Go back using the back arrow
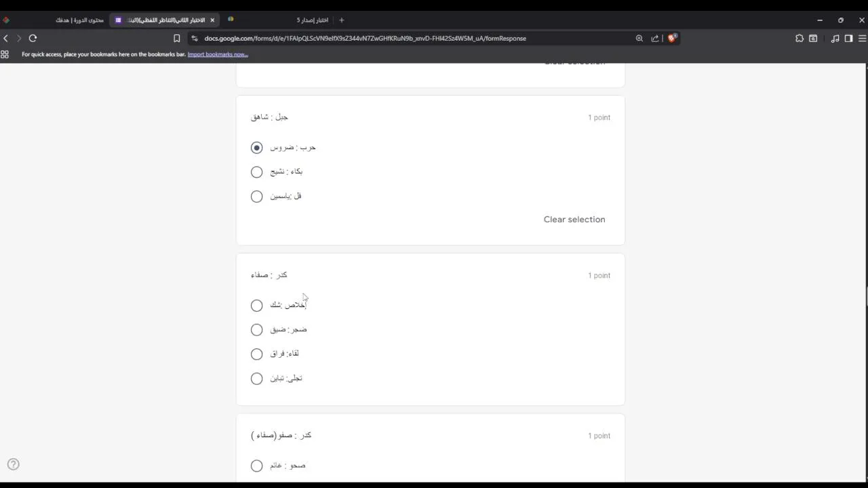This screenshot has height=488, width=868. pyautogui.click(x=6, y=39)
